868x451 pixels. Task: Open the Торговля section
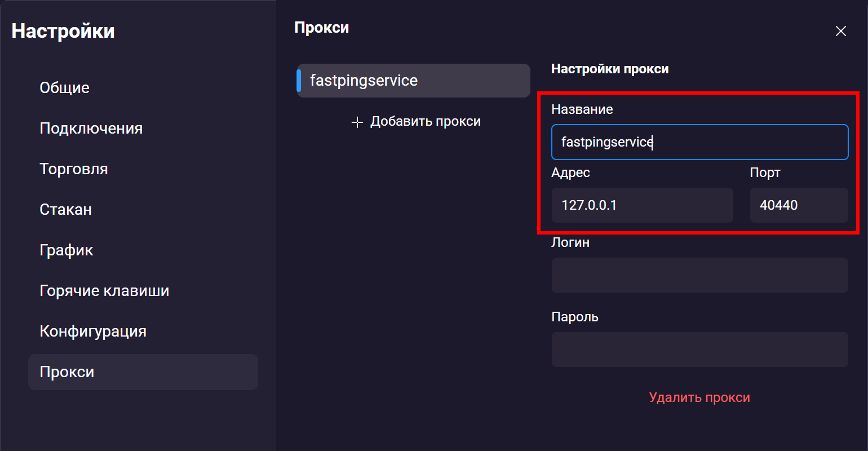73,169
